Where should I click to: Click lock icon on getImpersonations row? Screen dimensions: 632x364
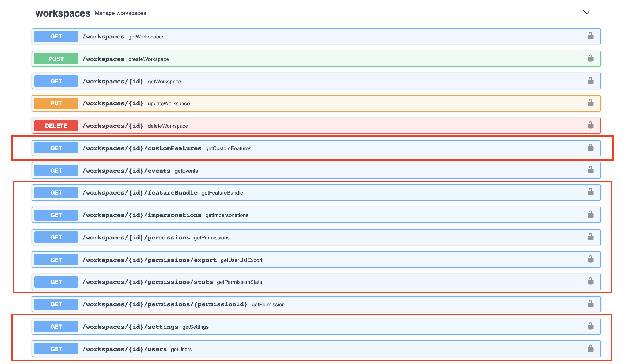[590, 215]
